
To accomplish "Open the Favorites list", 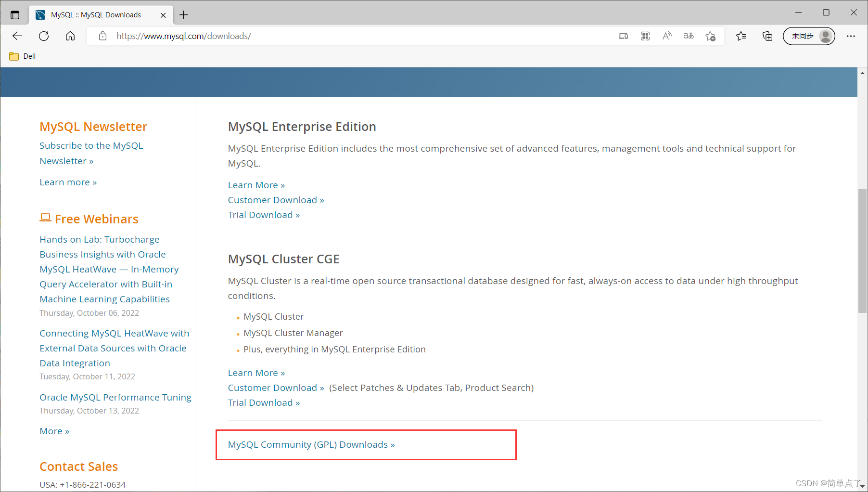I will (741, 36).
